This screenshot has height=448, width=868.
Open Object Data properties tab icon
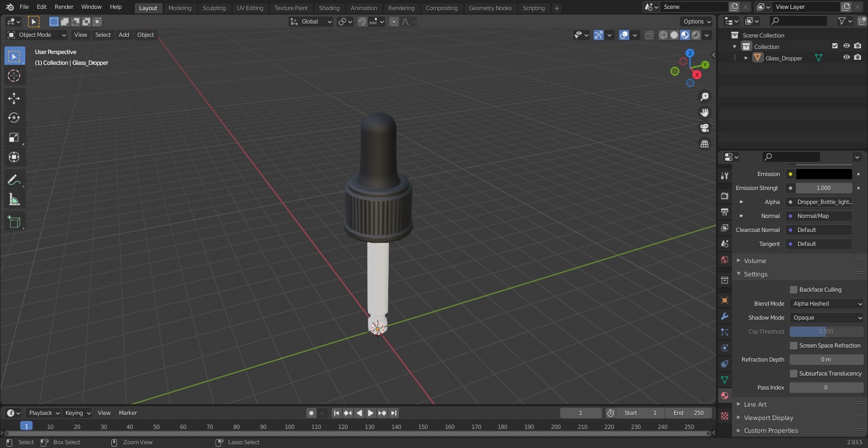pos(724,379)
